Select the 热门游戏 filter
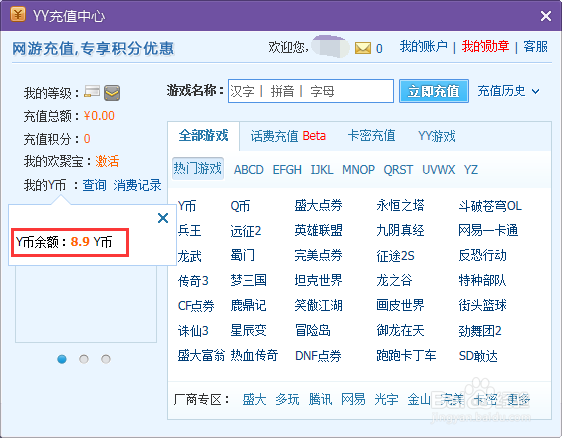 [x=198, y=168]
